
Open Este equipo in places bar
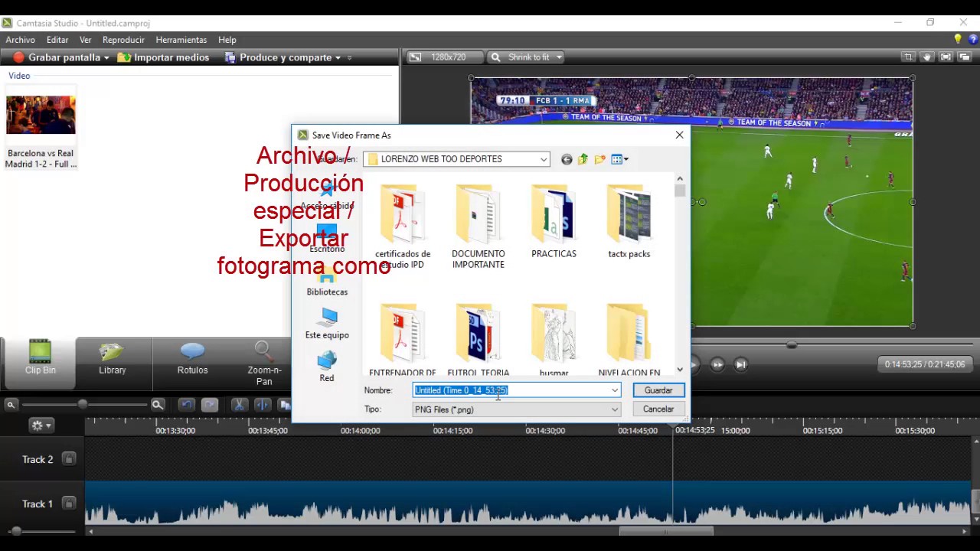click(327, 324)
